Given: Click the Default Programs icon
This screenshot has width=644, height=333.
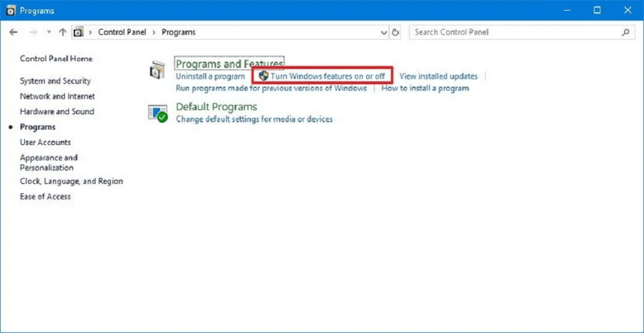Looking at the screenshot, I should point(158,114).
